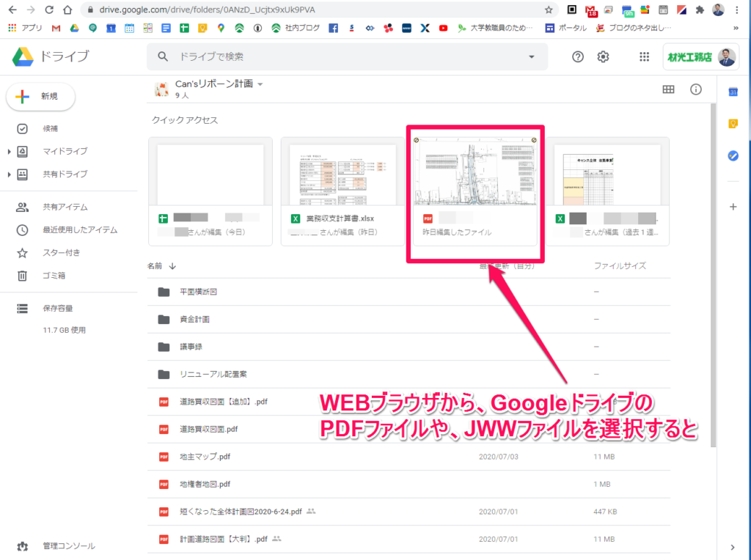Select 道路買収図面.pdf file
The width and height of the screenshot is (751, 560).
pyautogui.click(x=409, y=430)
